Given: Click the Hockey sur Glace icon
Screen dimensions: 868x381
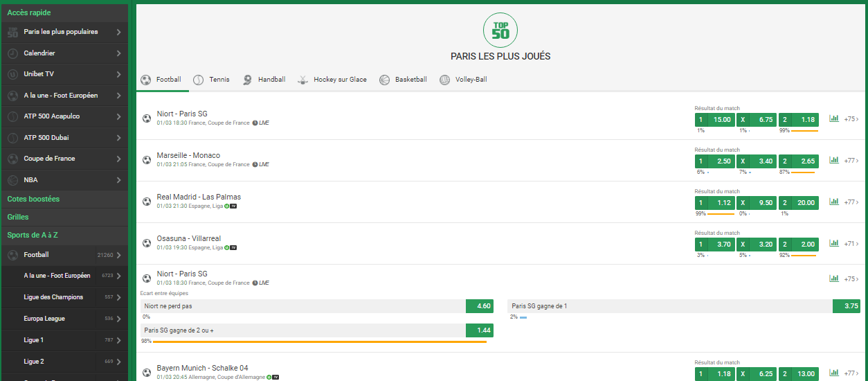Looking at the screenshot, I should (x=302, y=80).
